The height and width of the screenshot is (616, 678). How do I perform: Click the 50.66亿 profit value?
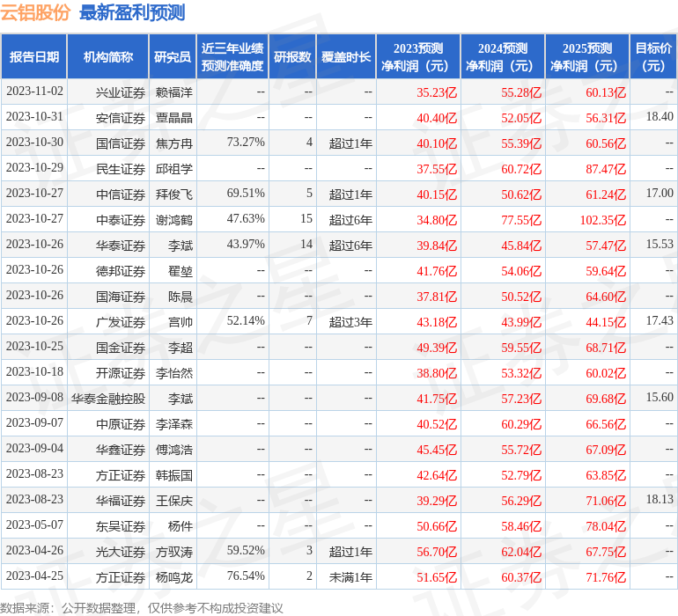(x=436, y=526)
